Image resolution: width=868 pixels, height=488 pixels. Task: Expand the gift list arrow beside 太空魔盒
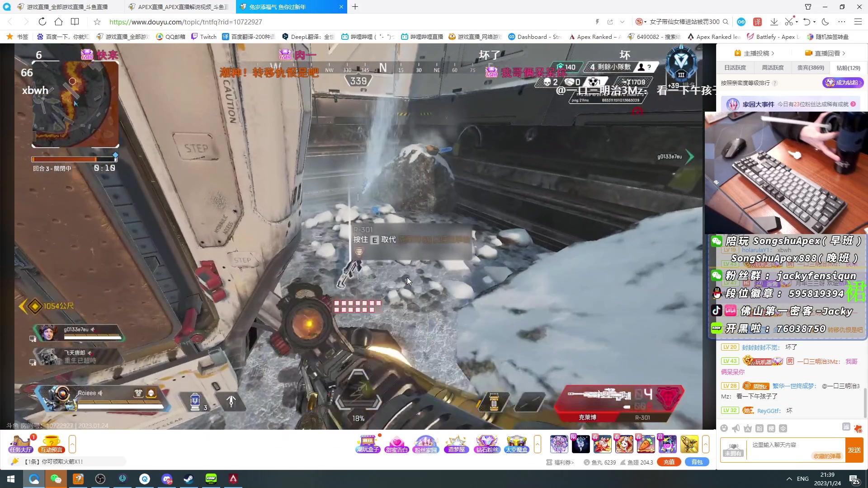538,444
